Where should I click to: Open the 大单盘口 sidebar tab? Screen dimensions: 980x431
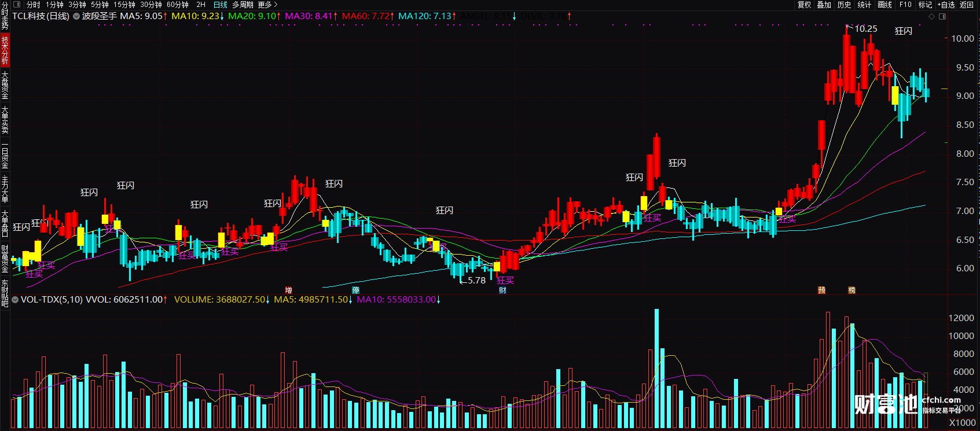[5, 224]
